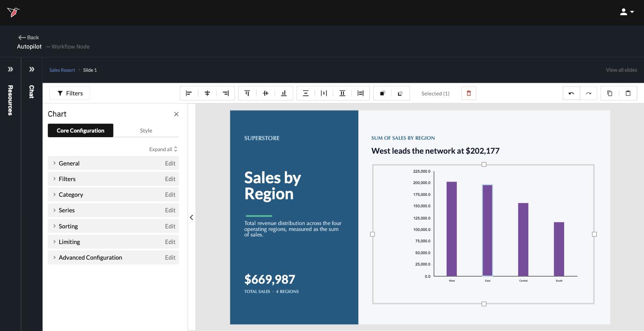Viewport: 644px width, 331px height.
Task: Expand the Sorting section chevron
Action: 55,226
